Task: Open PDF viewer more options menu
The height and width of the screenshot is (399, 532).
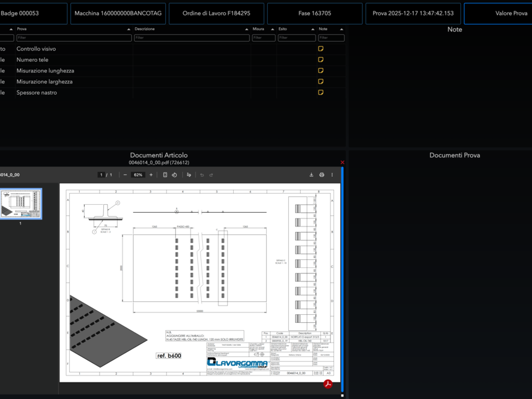Action: (332, 175)
